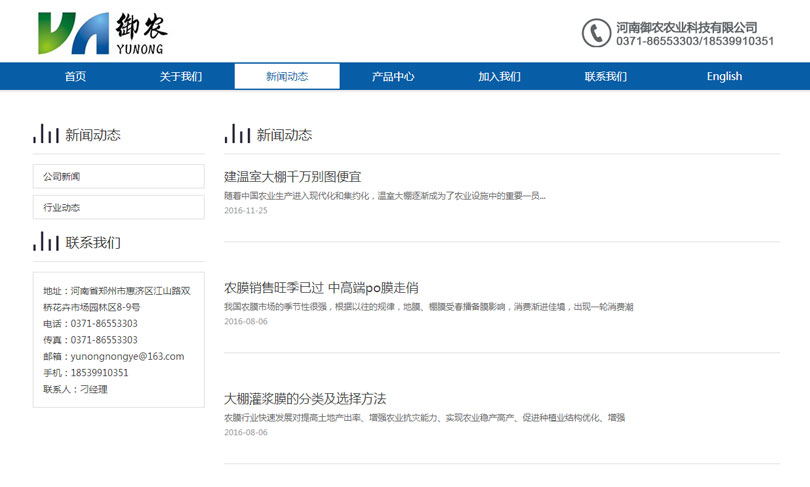Open article 农膜销售旺季已过 中高端po膜走俏

[321, 288]
